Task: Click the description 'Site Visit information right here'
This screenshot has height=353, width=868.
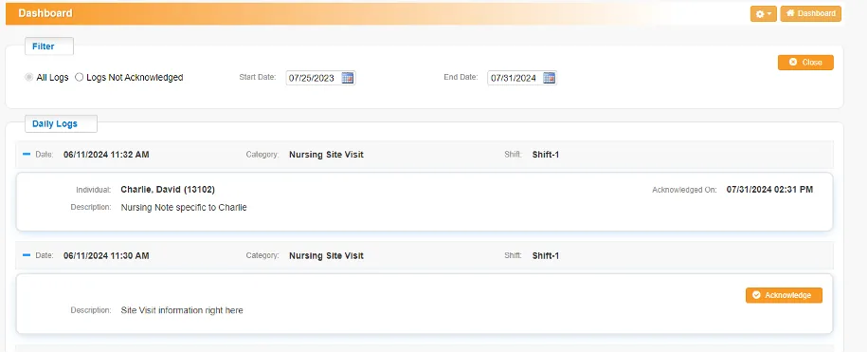Action: click(x=182, y=310)
